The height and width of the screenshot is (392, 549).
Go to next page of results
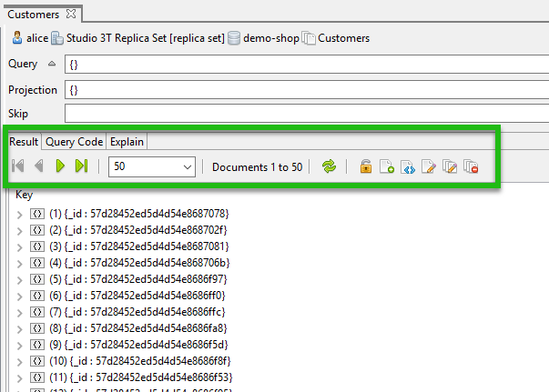(60, 166)
